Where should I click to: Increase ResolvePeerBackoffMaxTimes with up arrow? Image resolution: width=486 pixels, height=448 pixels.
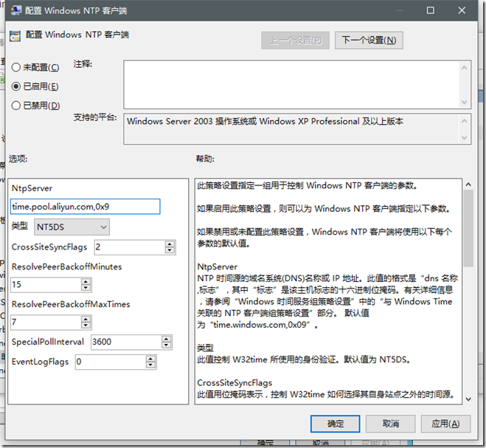pyautogui.click(x=86, y=319)
